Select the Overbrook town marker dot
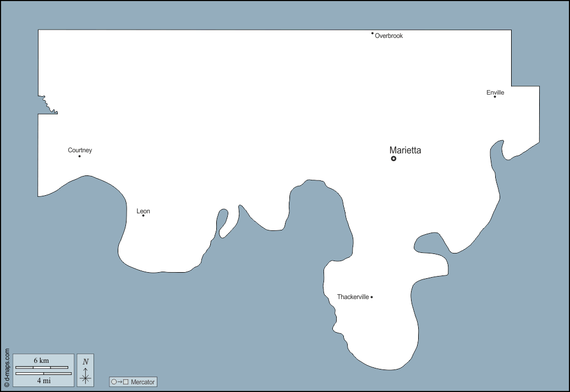The width and height of the screenshot is (570, 392). 372,34
